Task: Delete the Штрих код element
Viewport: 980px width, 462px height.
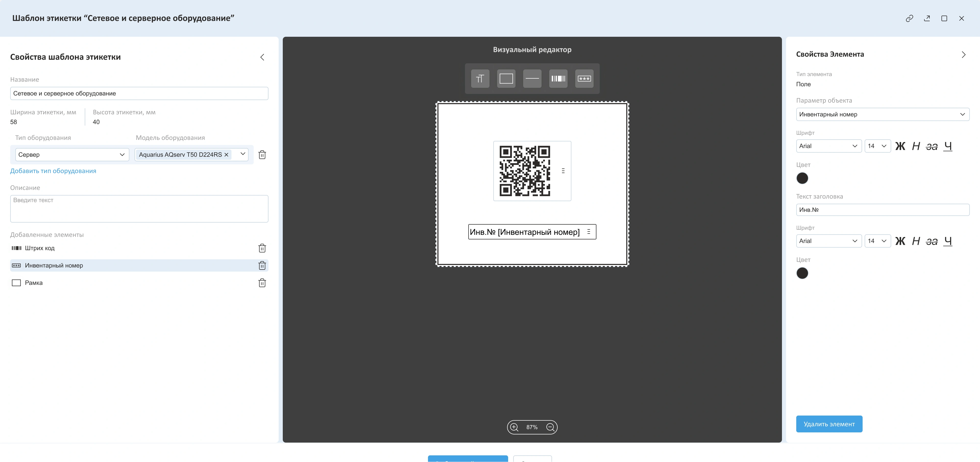Action: pyautogui.click(x=262, y=248)
